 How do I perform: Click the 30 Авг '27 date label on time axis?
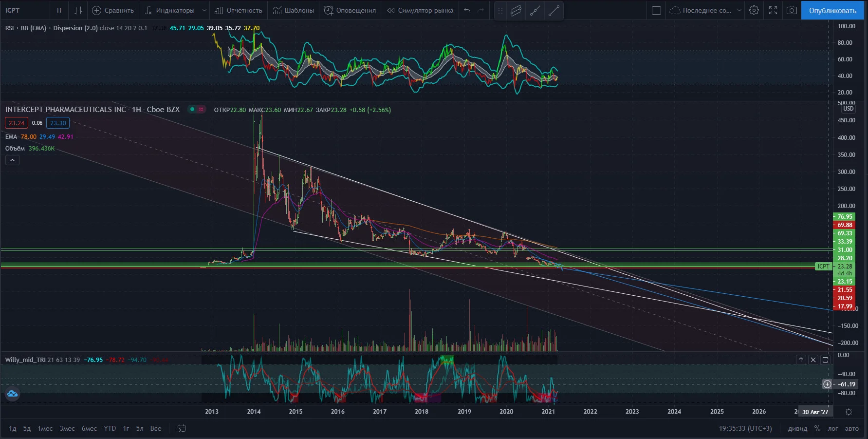(815, 412)
